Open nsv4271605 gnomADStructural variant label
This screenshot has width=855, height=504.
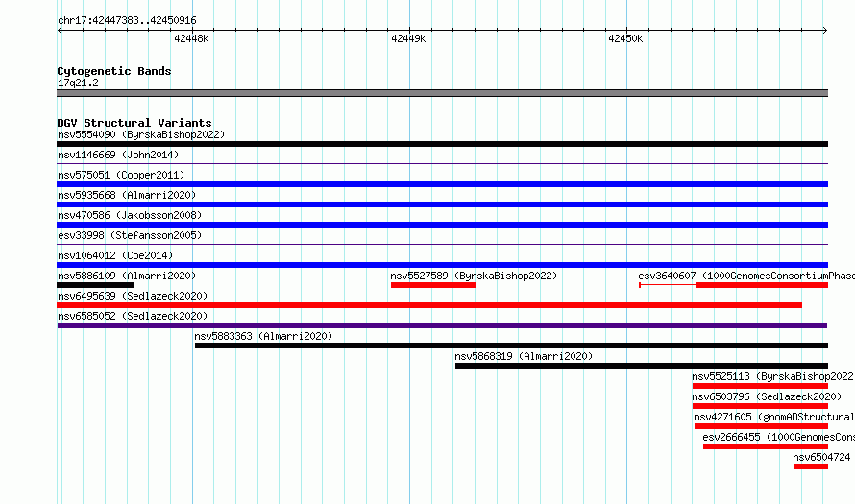tap(774, 417)
